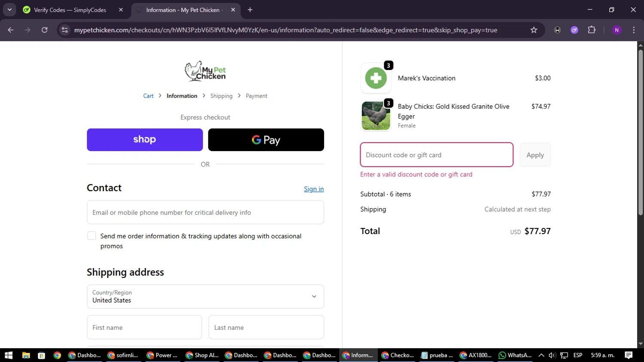Click the white circular extension icon beside star
The image size is (644, 362).
(x=557, y=30)
